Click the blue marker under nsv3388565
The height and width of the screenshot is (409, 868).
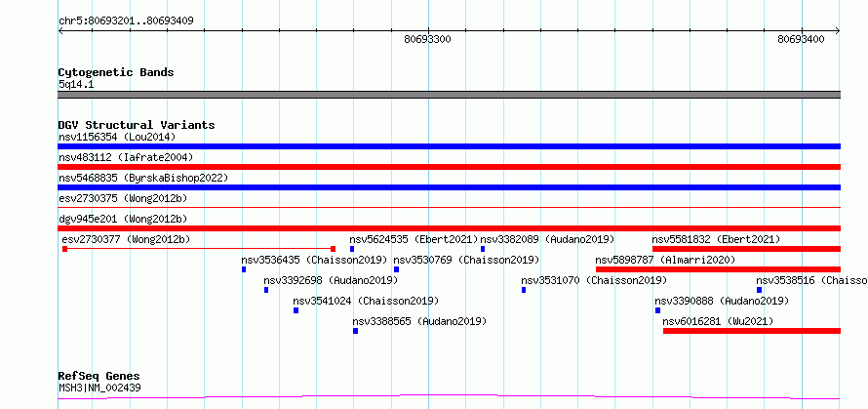pos(355,331)
